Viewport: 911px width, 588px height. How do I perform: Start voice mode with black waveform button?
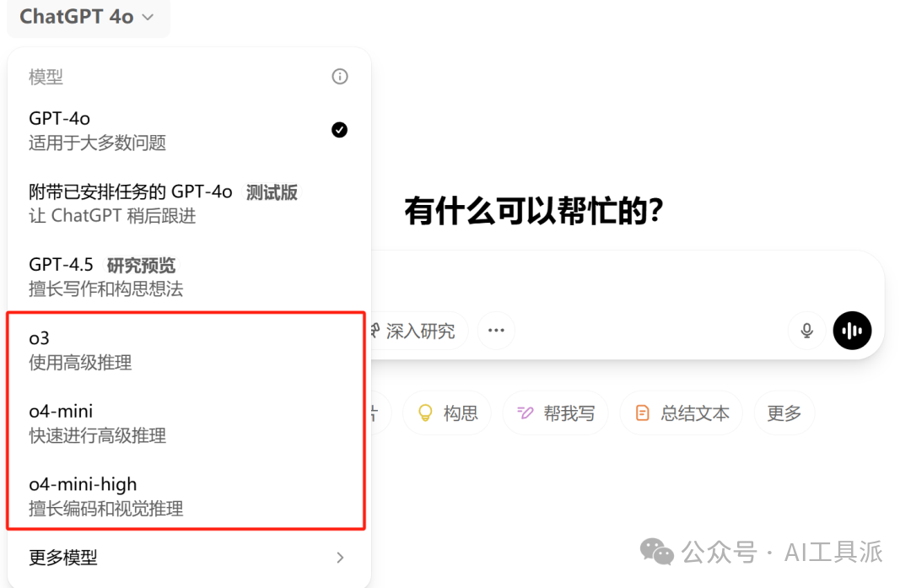[x=852, y=331]
